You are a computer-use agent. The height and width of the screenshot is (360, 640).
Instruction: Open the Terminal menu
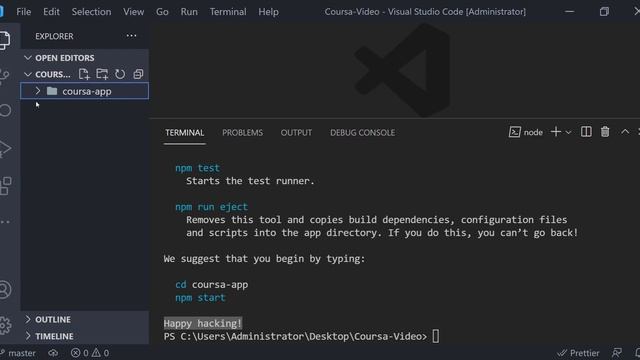(228, 12)
